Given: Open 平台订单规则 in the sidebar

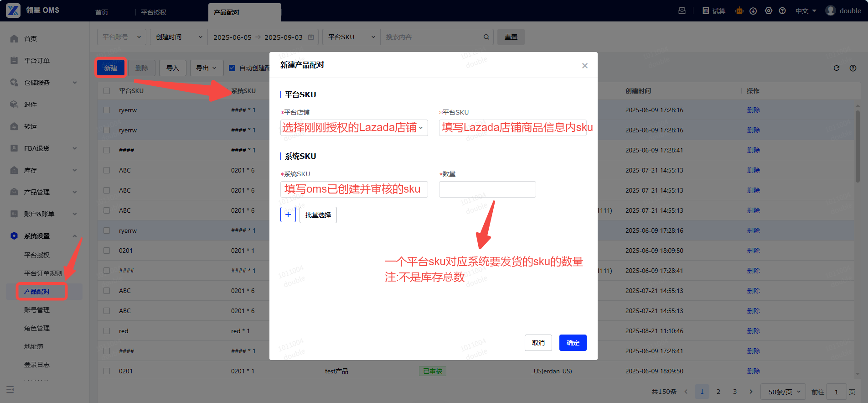Looking at the screenshot, I should point(43,273).
